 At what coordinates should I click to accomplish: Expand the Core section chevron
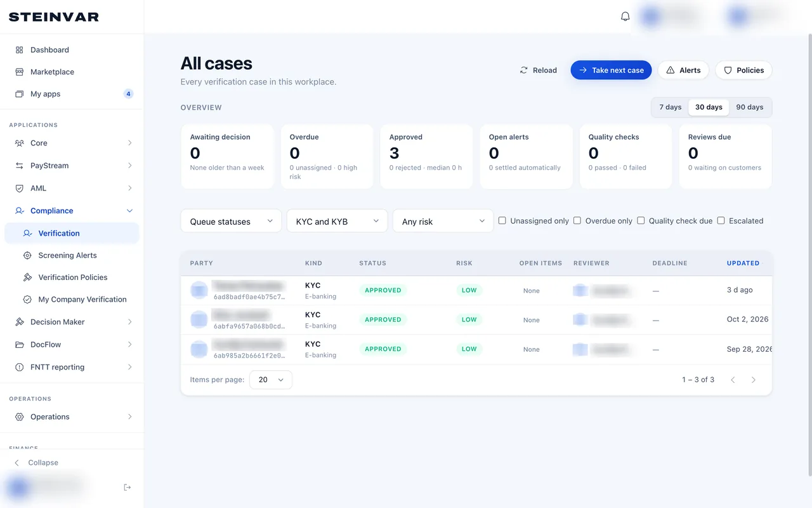(x=129, y=143)
